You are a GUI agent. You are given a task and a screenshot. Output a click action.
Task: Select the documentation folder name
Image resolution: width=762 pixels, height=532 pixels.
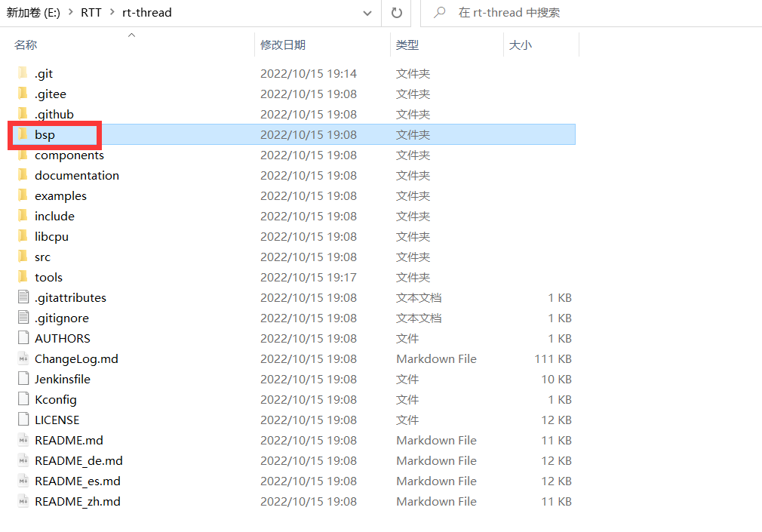(x=77, y=176)
